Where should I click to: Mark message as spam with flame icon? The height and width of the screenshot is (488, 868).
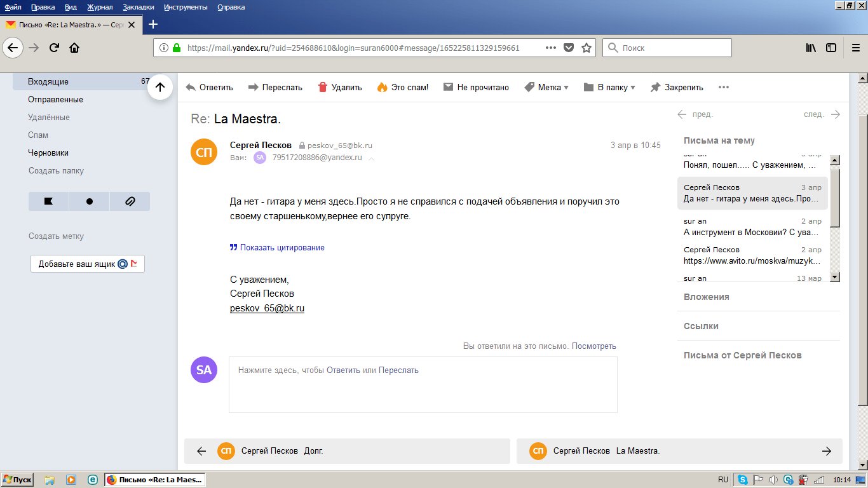click(382, 88)
